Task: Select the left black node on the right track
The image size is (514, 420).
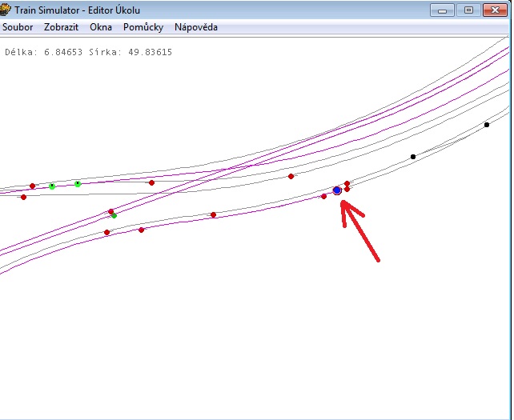Action: [413, 157]
